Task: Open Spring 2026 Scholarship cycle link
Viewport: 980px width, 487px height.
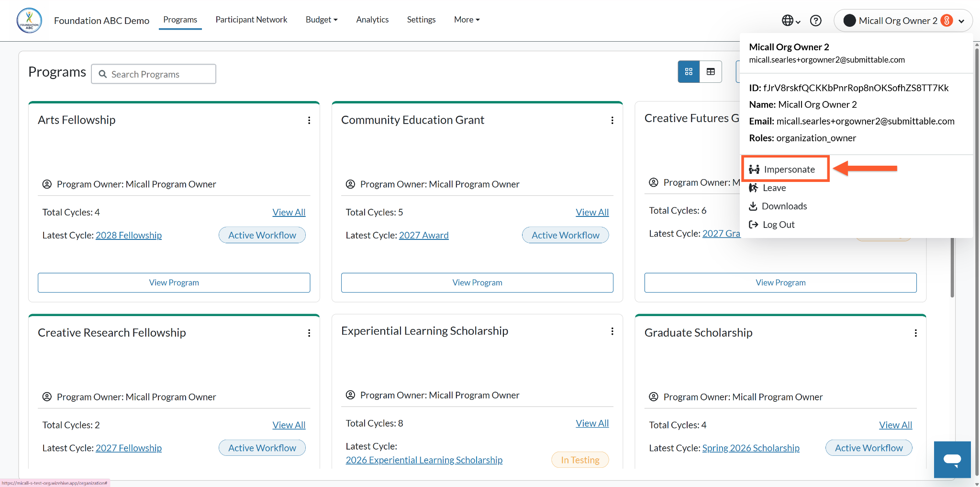Action: (751, 448)
